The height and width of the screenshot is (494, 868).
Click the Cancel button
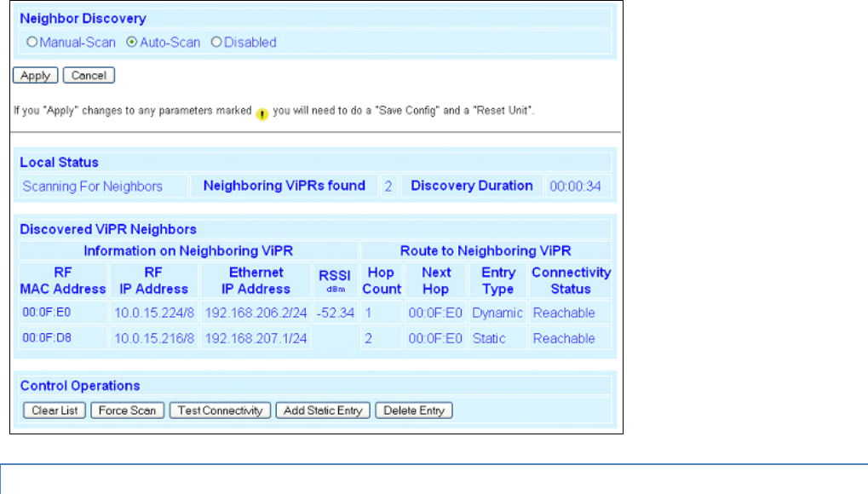[89, 75]
